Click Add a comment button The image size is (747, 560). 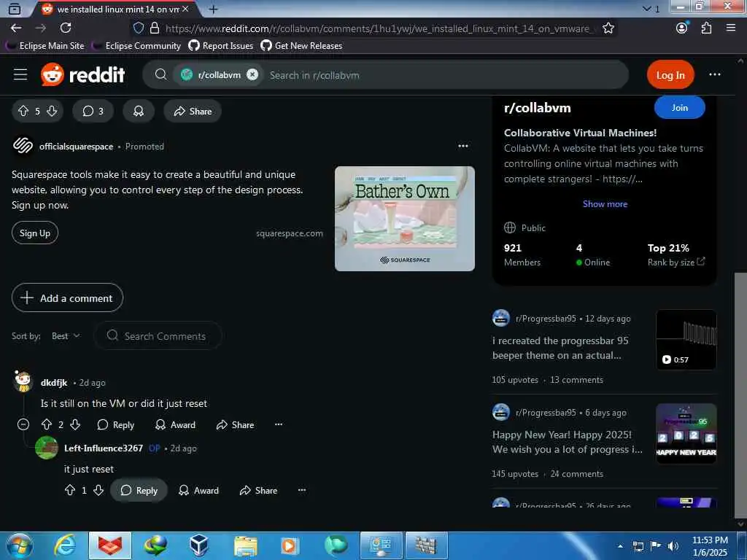point(67,297)
